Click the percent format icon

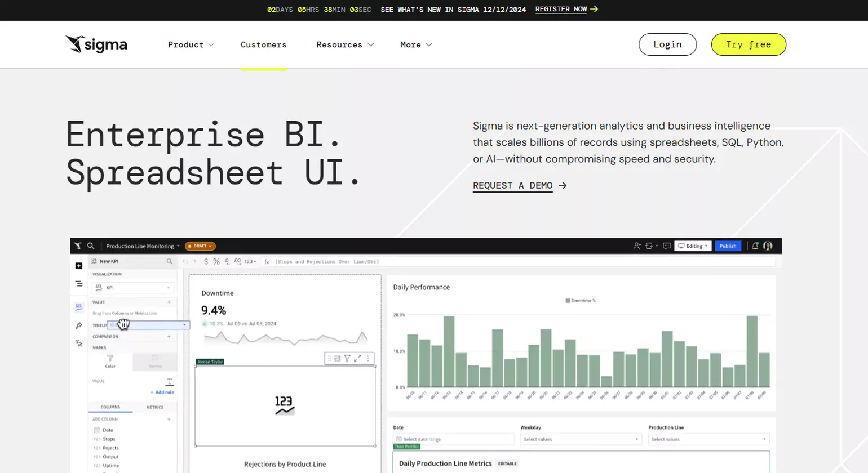coord(216,262)
